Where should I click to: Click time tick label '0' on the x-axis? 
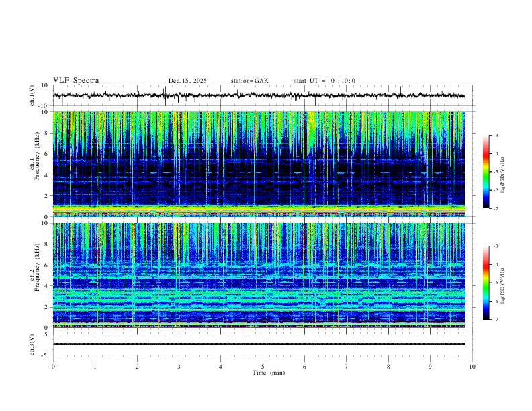(x=53, y=367)
